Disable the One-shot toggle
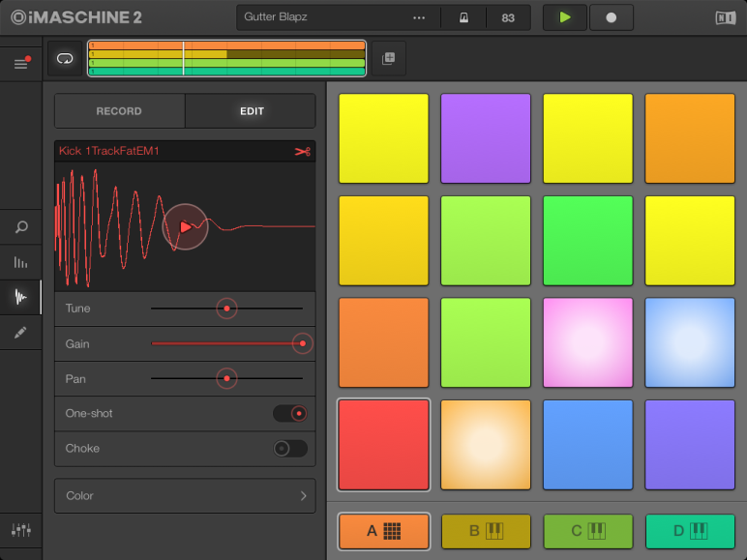747x560 pixels. pyautogui.click(x=290, y=413)
